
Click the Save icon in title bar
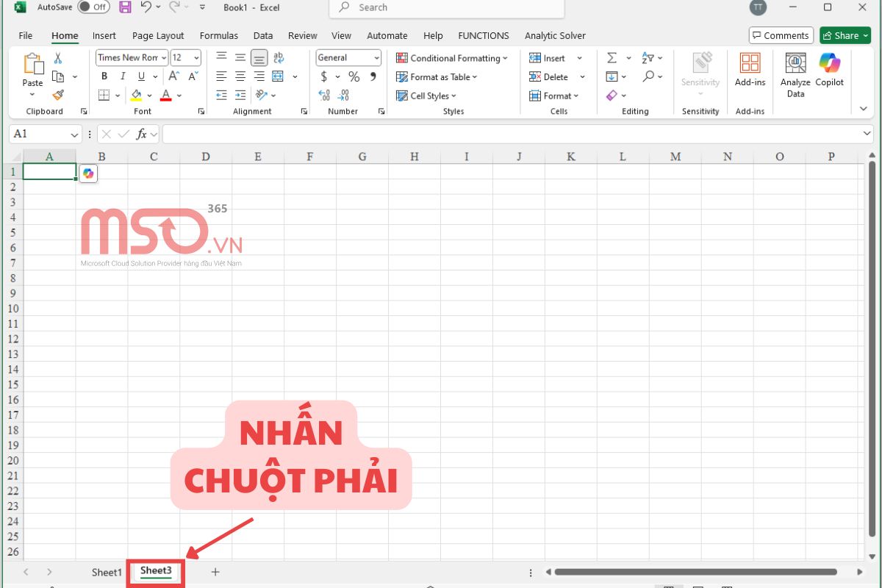pyautogui.click(x=125, y=7)
